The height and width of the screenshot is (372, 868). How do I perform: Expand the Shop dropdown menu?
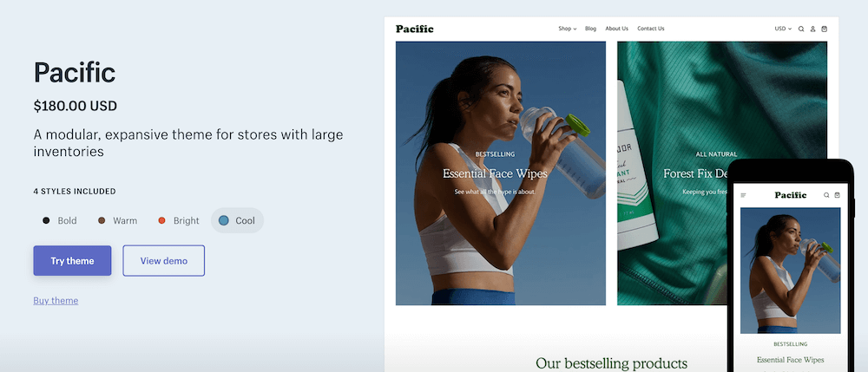click(568, 29)
